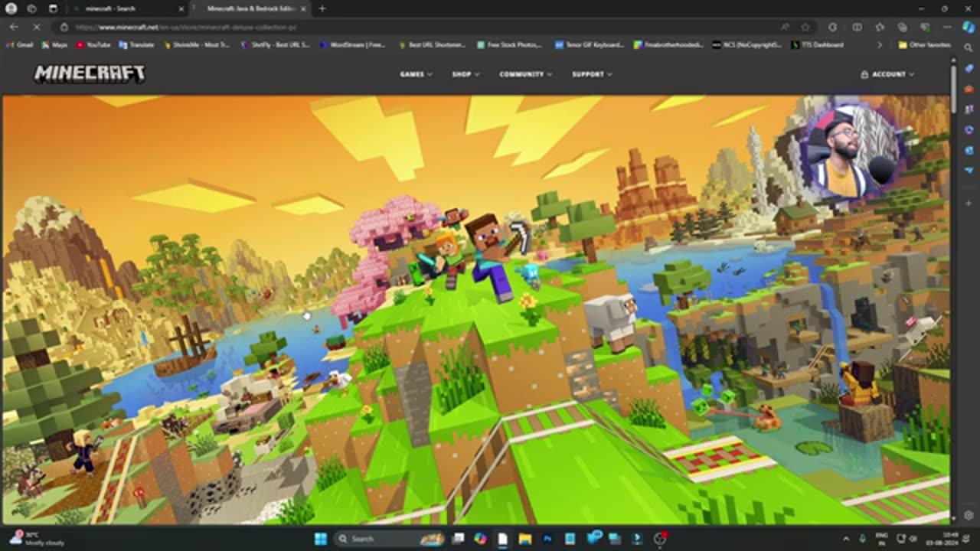Click the Minecraft logo in the site header
This screenshot has width=980, height=551.
(x=90, y=74)
